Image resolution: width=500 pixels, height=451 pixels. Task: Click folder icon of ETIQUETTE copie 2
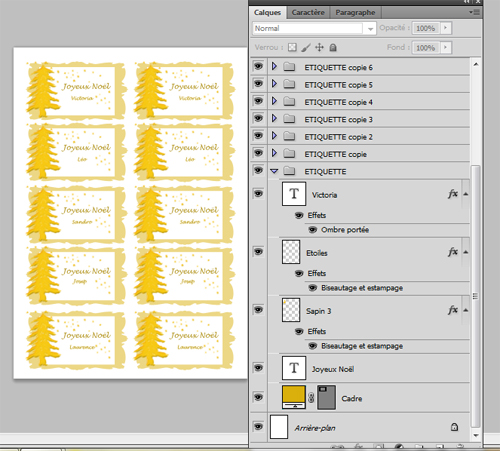tap(289, 136)
